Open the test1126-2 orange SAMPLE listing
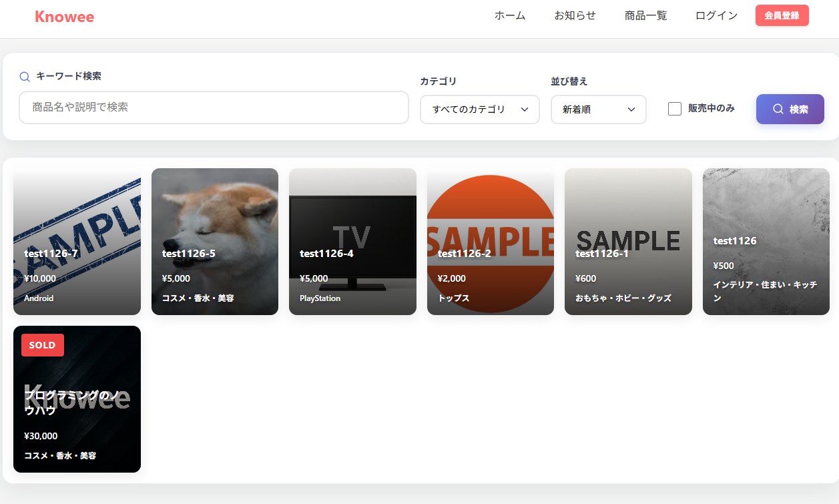This screenshot has width=839, height=504. (x=490, y=242)
